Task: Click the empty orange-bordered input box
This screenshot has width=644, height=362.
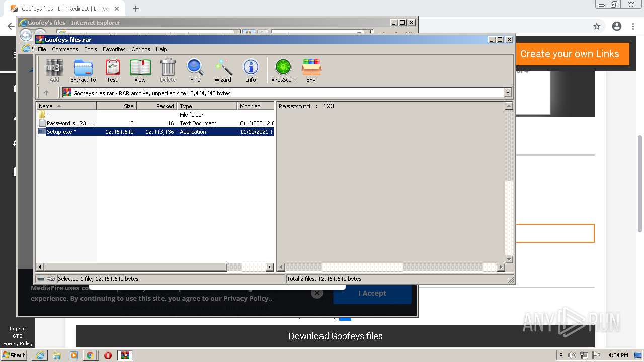Action: [x=555, y=233]
